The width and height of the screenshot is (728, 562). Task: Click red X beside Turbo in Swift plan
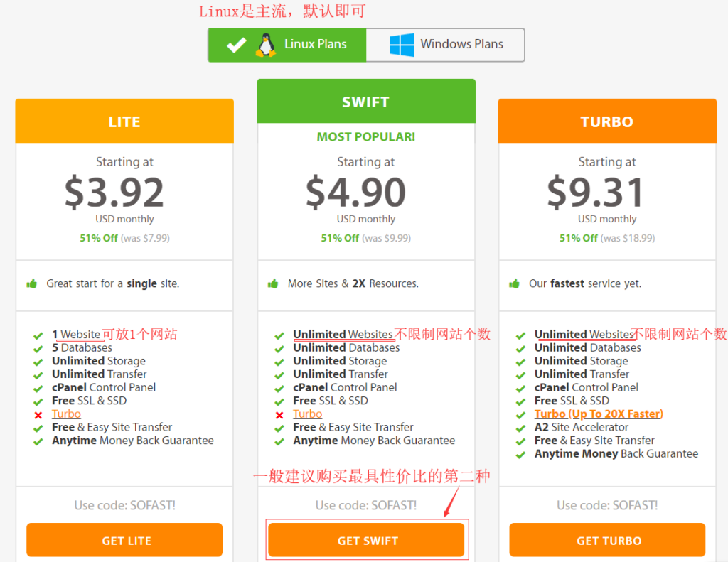[x=279, y=415]
